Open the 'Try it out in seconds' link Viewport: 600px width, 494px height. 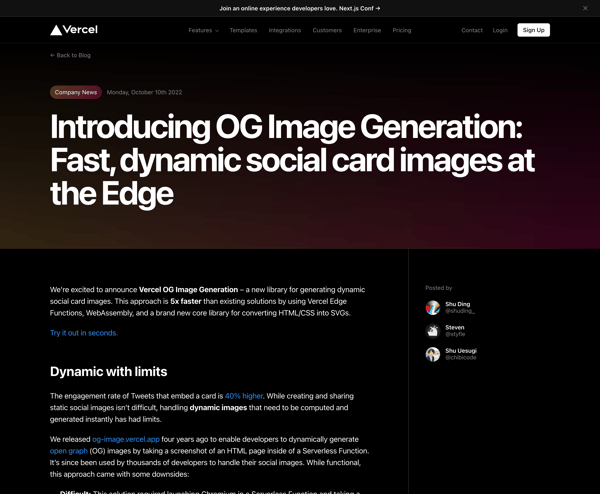(84, 333)
